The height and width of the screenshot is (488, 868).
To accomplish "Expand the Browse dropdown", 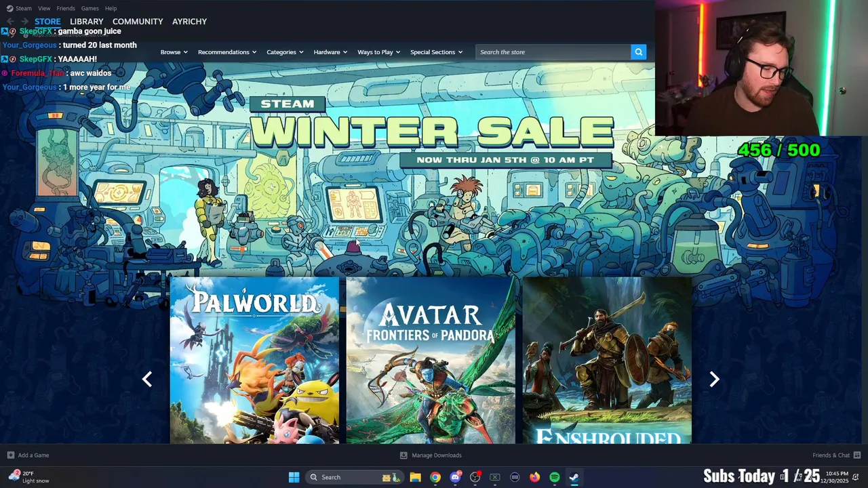I will (x=173, y=52).
